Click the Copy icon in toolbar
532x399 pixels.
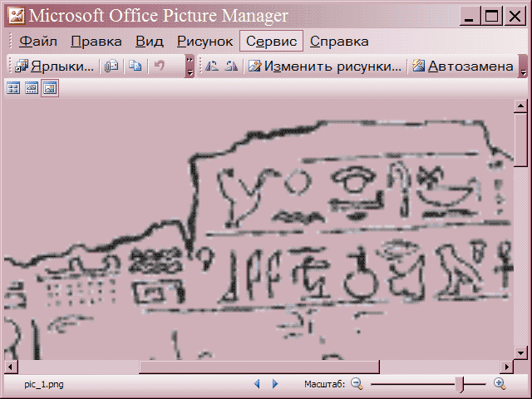pyautogui.click(x=135, y=66)
